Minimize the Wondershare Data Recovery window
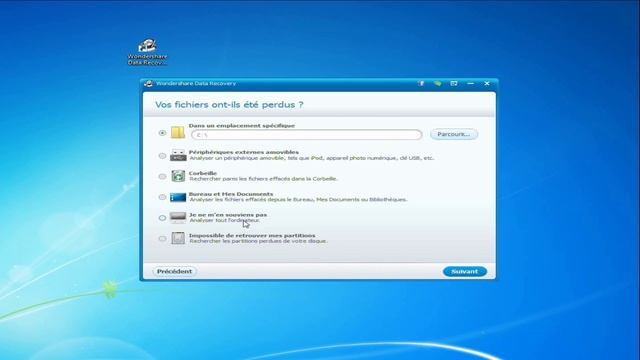 [471, 83]
